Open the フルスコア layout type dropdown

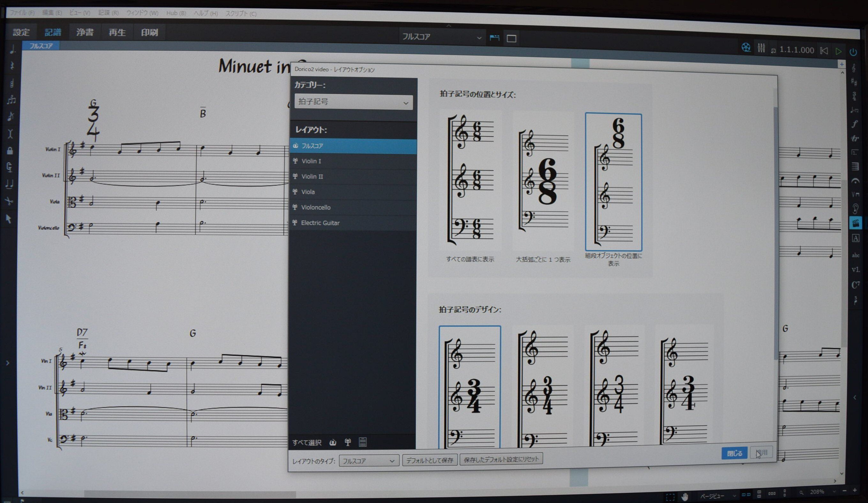[368, 461]
